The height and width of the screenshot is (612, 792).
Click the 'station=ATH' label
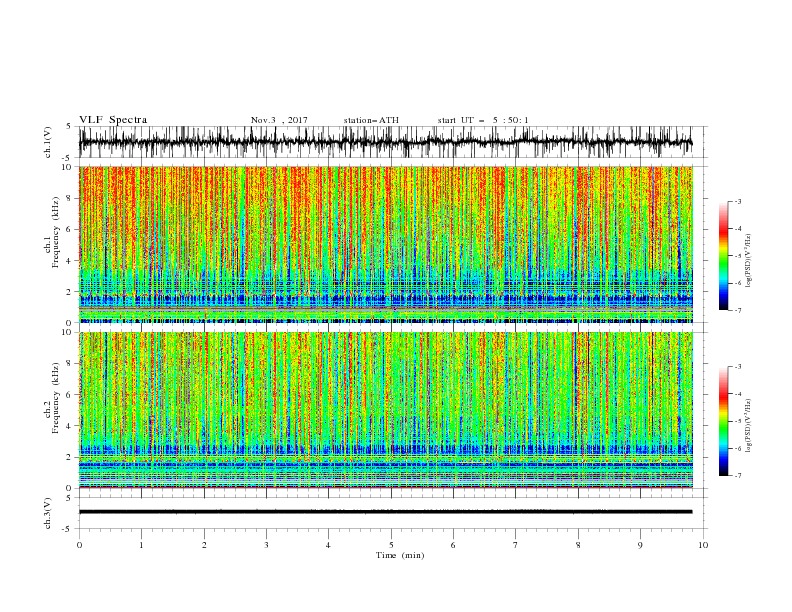coord(371,120)
